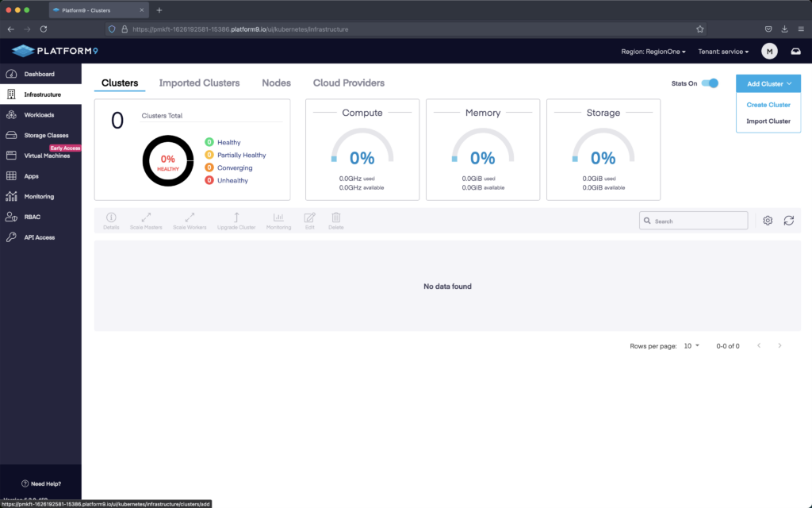Image resolution: width=812 pixels, height=508 pixels.
Task: Click the Converging clusters orange indicator
Action: [209, 167]
